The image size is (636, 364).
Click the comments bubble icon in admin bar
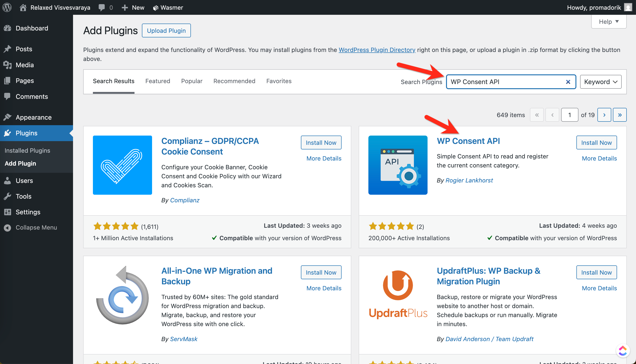(101, 7)
